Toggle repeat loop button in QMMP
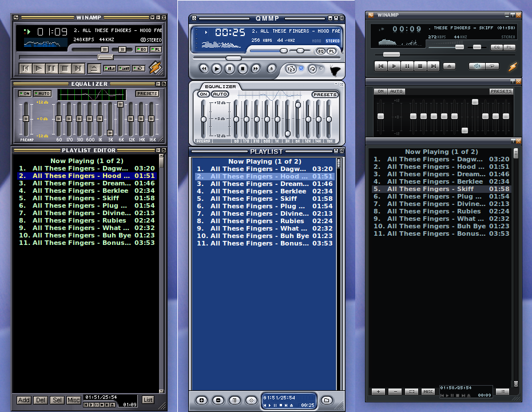Image resolution: width=532 pixels, height=412 pixels. pos(312,69)
